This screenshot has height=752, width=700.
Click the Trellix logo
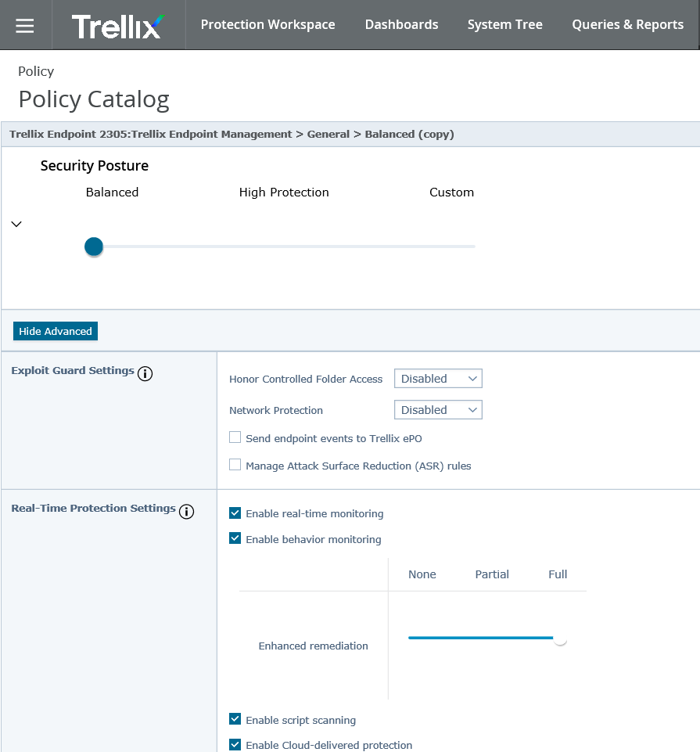click(x=118, y=26)
